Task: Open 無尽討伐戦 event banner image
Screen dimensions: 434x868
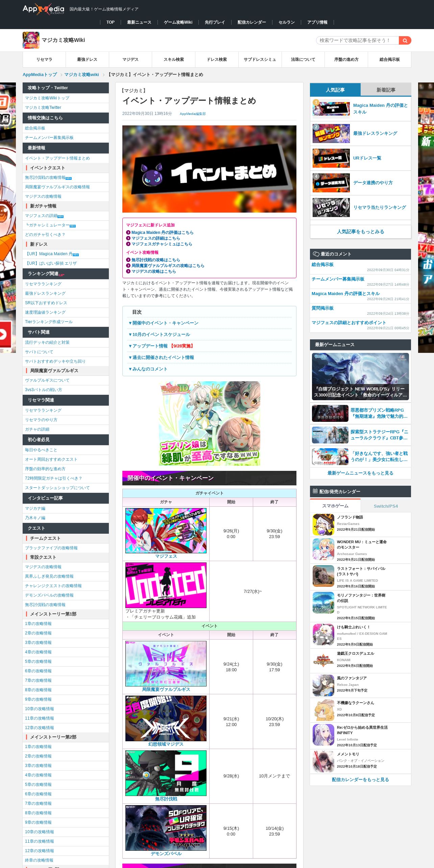Action: tap(166, 773)
